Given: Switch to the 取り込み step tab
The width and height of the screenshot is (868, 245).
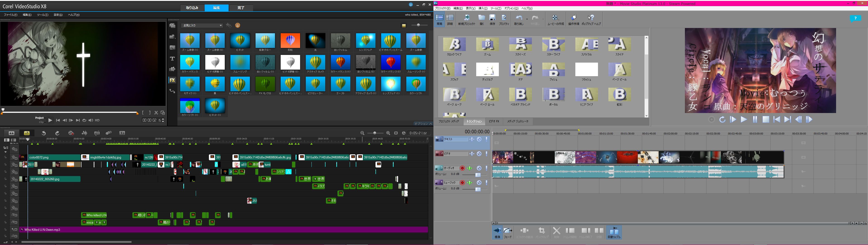Looking at the screenshot, I should (192, 8).
